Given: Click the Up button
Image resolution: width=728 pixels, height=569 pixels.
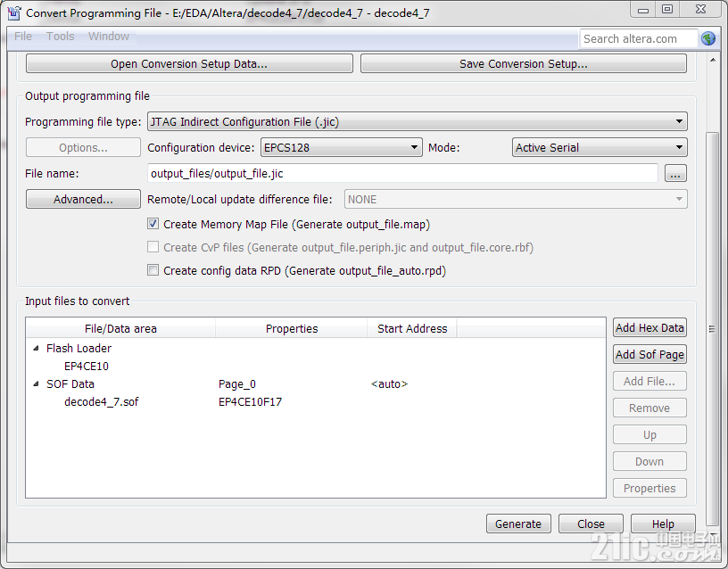Looking at the screenshot, I should (x=649, y=435).
